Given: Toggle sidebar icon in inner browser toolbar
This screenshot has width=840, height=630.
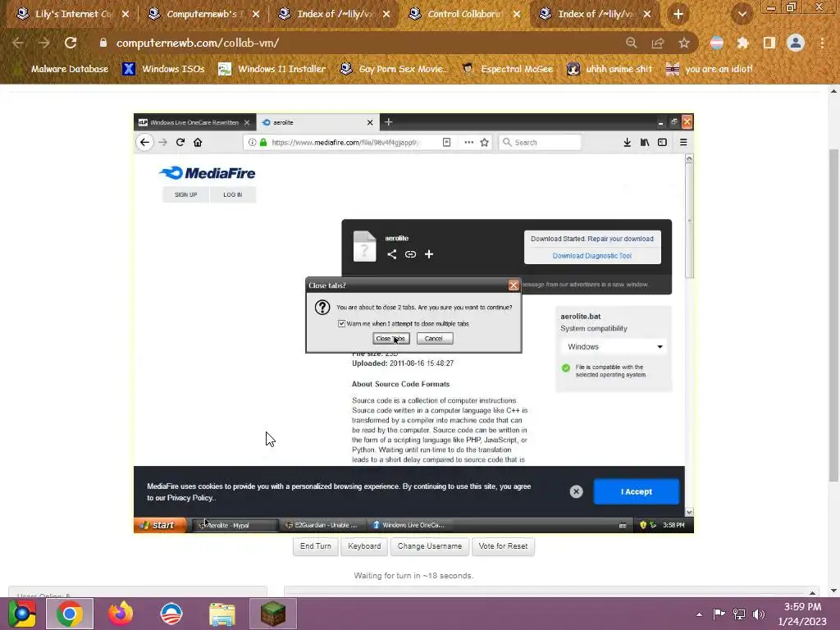Looking at the screenshot, I should pos(662,142).
